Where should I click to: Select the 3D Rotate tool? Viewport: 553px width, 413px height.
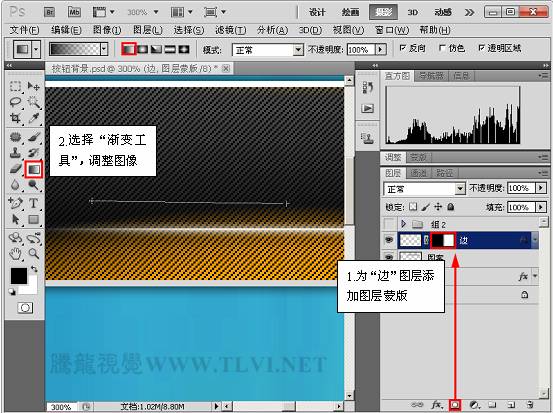tap(16, 238)
